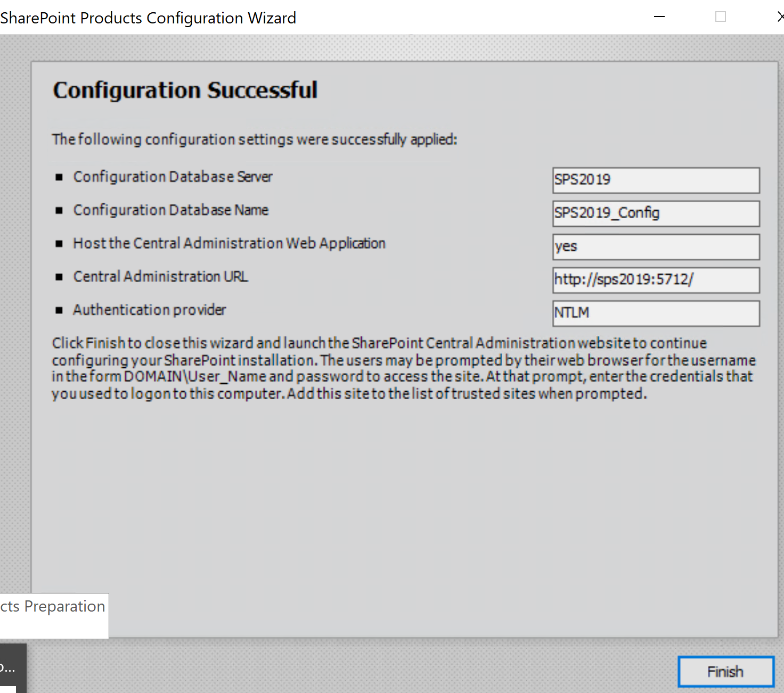Click the Configuration Successful heading
Image resolution: width=784 pixels, height=693 pixels.
pyautogui.click(x=185, y=89)
